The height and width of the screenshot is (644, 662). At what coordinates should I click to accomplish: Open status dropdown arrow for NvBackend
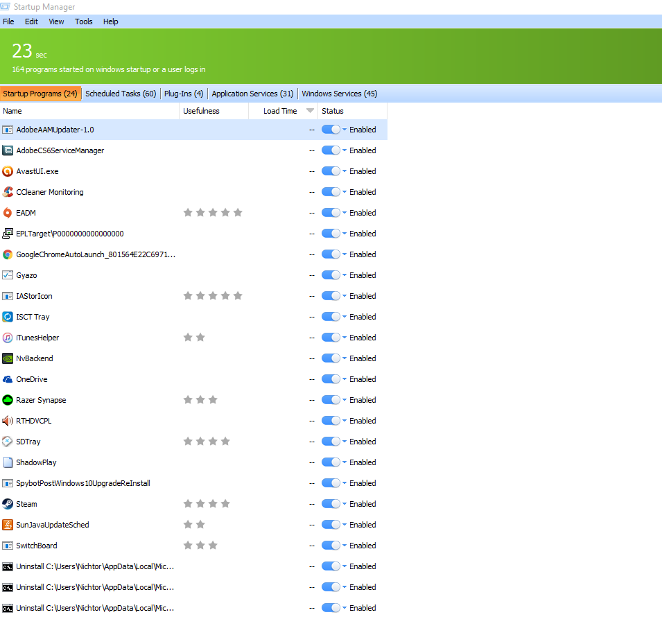click(x=345, y=358)
